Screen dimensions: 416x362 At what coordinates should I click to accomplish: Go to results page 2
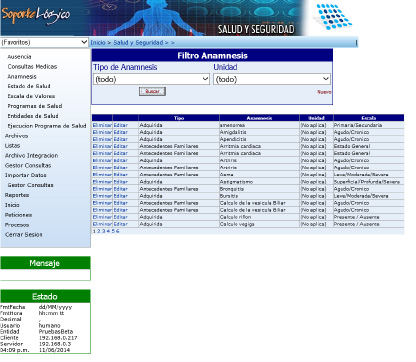point(99,231)
